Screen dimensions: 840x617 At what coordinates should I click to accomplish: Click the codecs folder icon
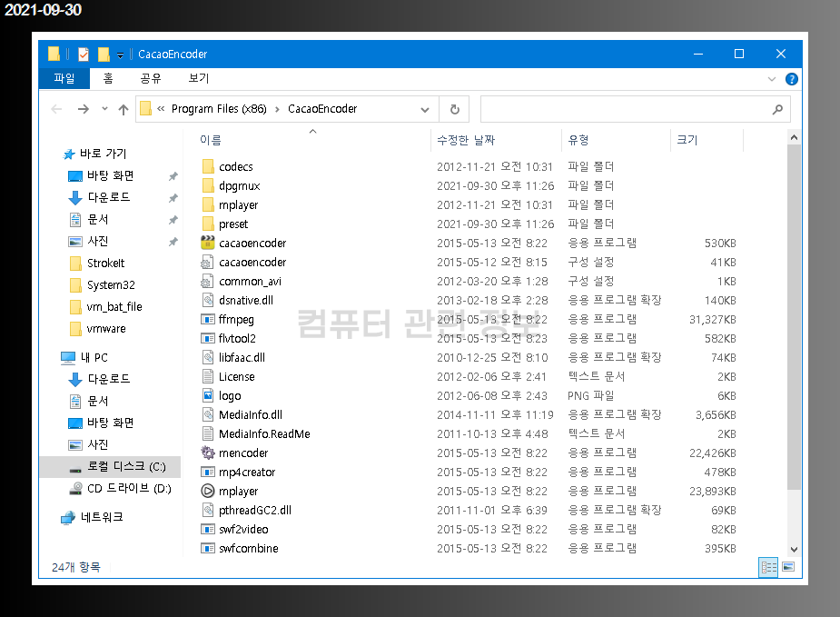tap(208, 166)
